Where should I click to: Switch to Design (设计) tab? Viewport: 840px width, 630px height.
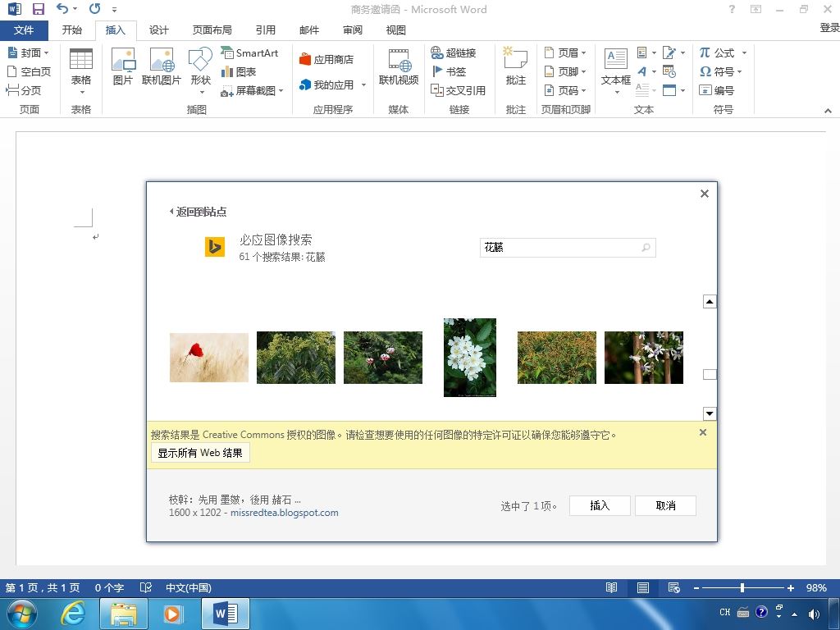tap(158, 30)
